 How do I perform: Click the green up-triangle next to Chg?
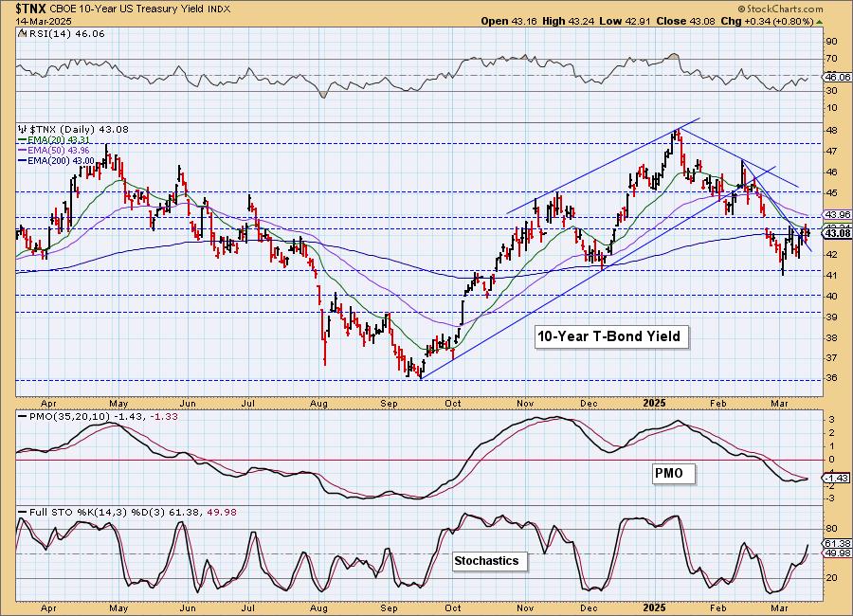pos(820,22)
